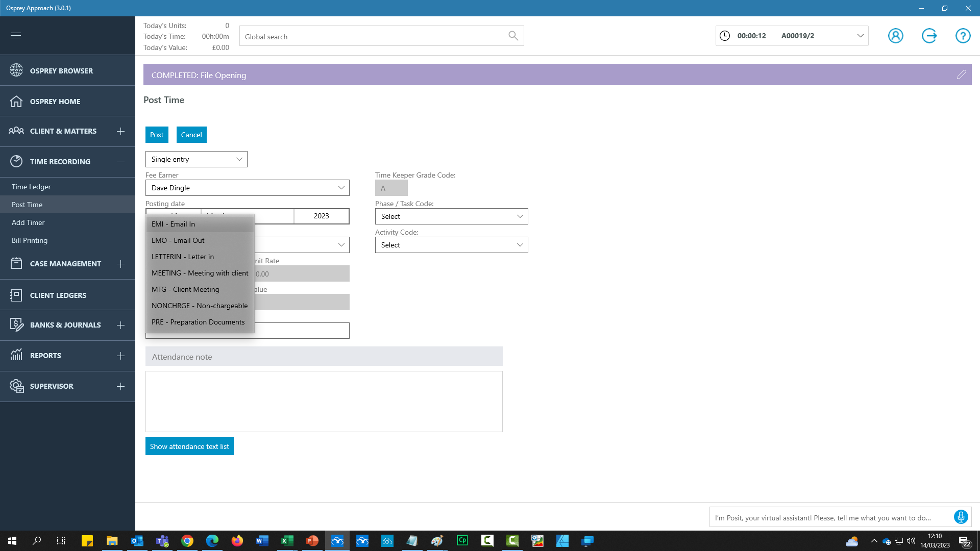
Task: Click the logout arrow icon
Action: tap(929, 36)
